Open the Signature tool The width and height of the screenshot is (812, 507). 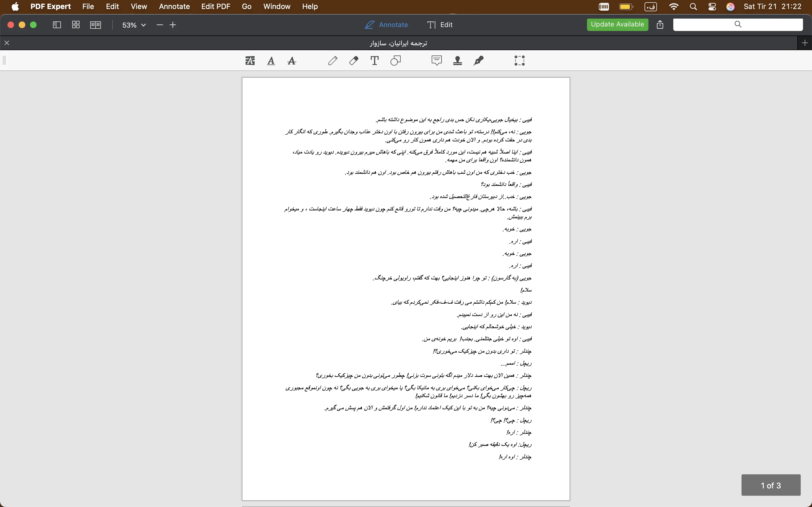pos(478,61)
